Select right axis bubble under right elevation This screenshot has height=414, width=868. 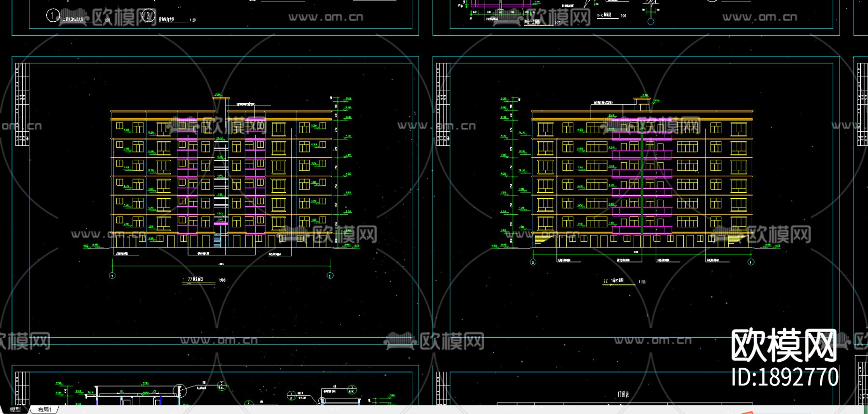pos(751,262)
